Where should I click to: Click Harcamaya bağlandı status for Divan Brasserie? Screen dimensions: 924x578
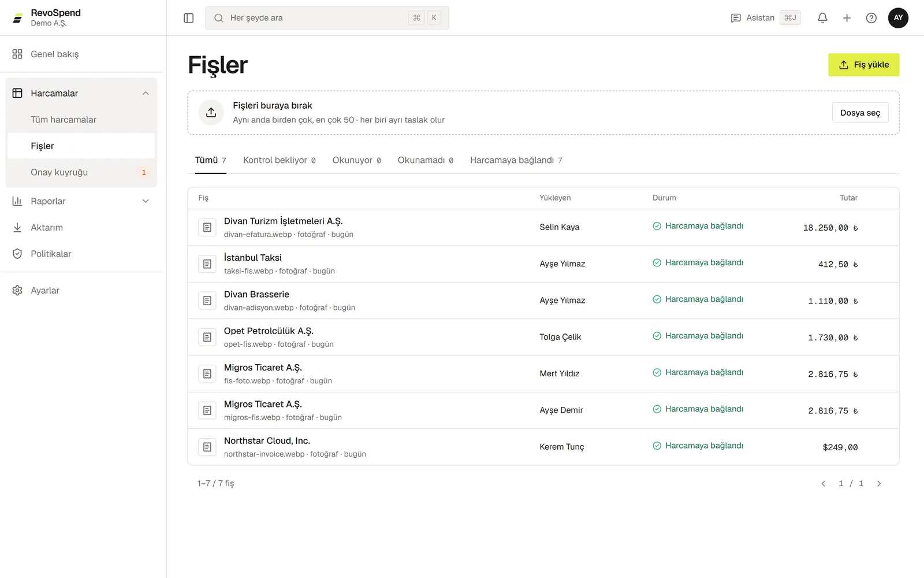coord(698,299)
